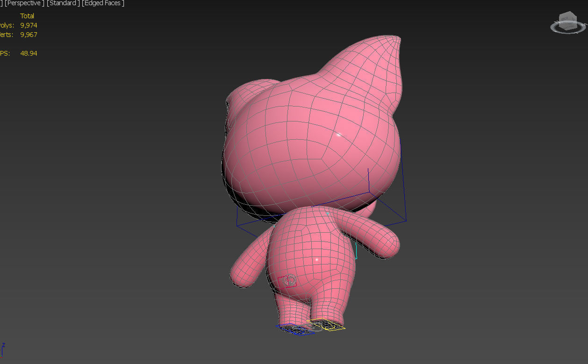
Task: Select the yellow foot control shape
Action: (327, 324)
